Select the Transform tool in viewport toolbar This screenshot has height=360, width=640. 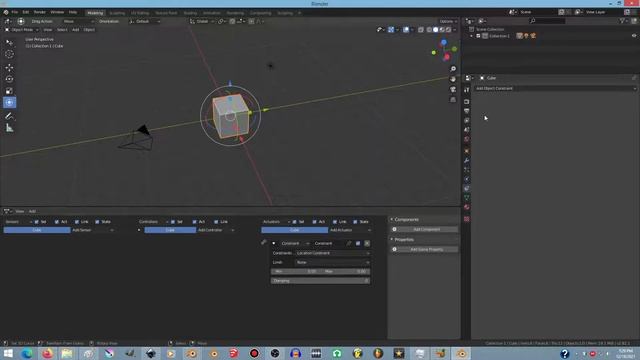pos(9,102)
